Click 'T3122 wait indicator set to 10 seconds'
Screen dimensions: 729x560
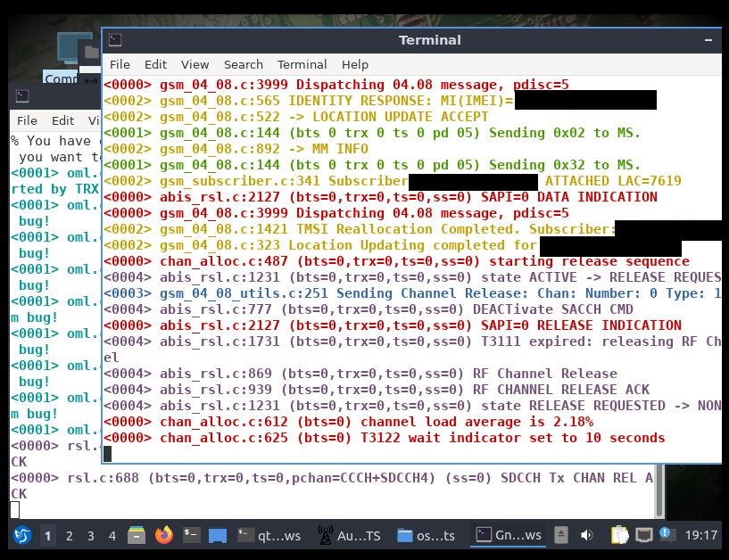point(384,438)
